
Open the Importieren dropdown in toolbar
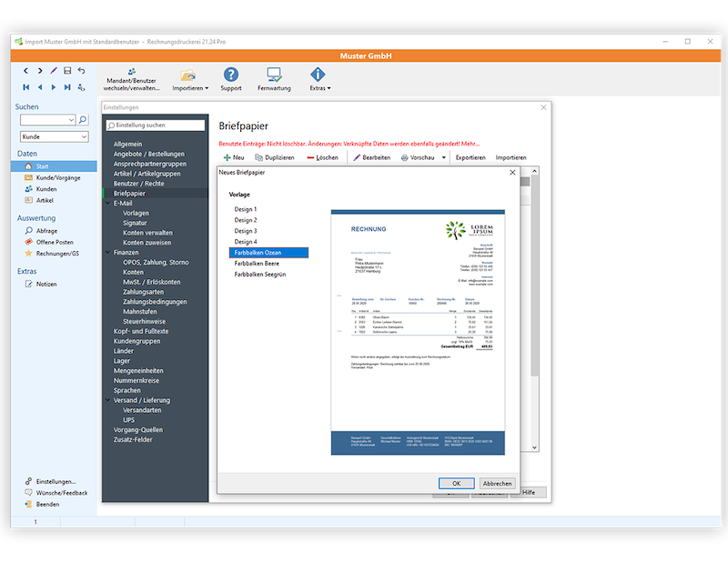(189, 88)
